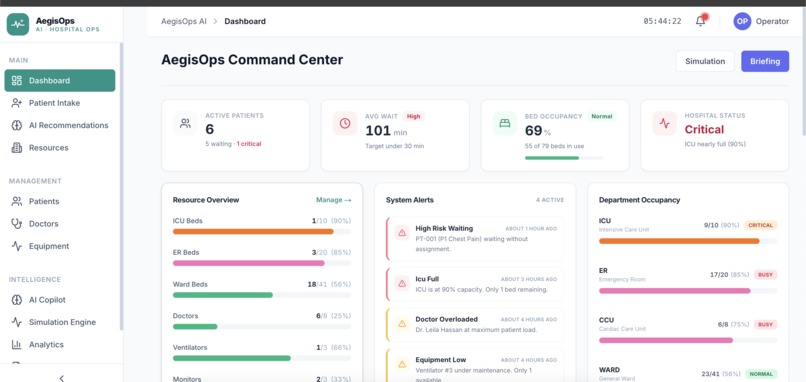Click the Equipment Low warning icon
The height and width of the screenshot is (382, 806).
[x=402, y=364]
